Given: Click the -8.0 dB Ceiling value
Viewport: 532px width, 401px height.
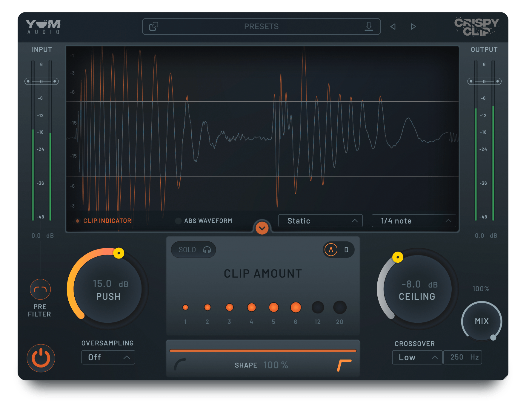Looking at the screenshot, I should [x=420, y=284].
